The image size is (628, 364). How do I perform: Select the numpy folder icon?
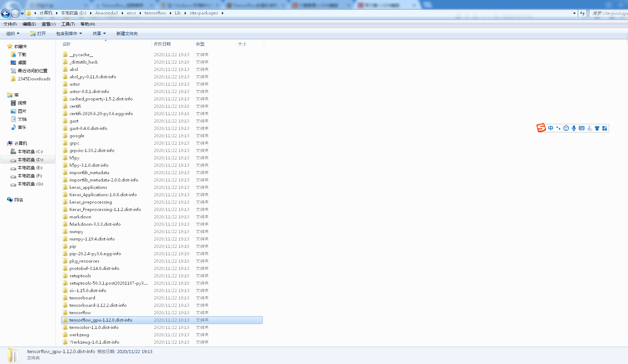(65, 232)
